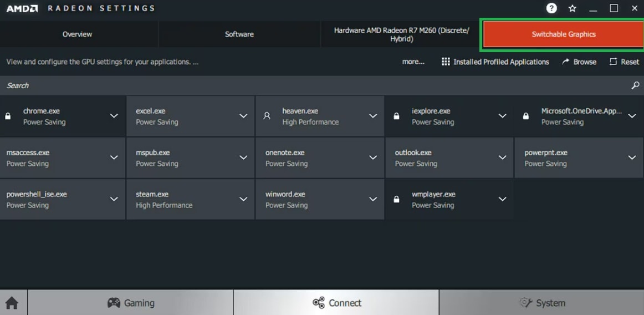644x315 pixels.
Task: Select the powershell_ise.exe name text
Action: (37, 194)
